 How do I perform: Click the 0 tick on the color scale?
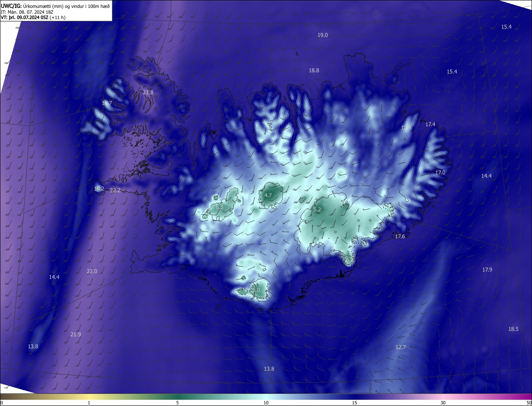point(2,403)
